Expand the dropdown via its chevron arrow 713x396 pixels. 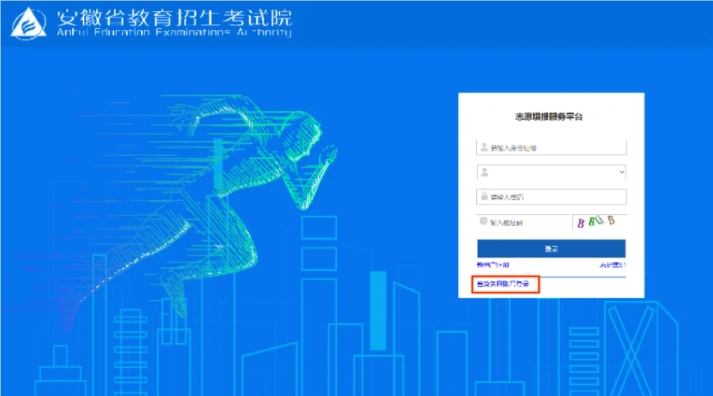click(622, 172)
